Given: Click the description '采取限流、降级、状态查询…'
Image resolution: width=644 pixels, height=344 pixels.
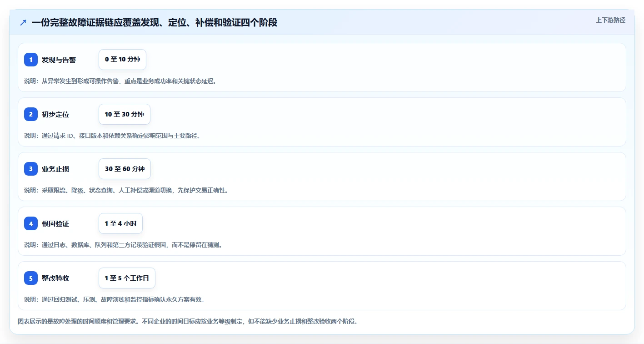Looking at the screenshot, I should (x=127, y=190).
